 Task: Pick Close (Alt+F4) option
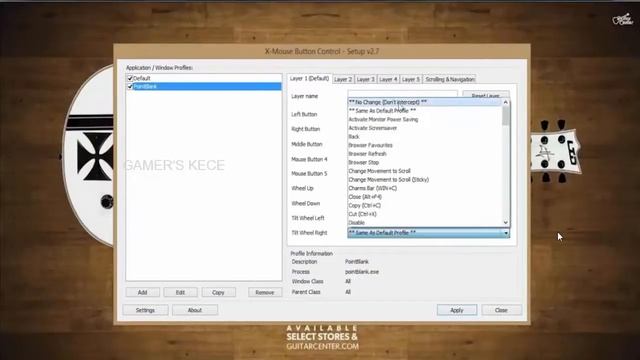424,196
